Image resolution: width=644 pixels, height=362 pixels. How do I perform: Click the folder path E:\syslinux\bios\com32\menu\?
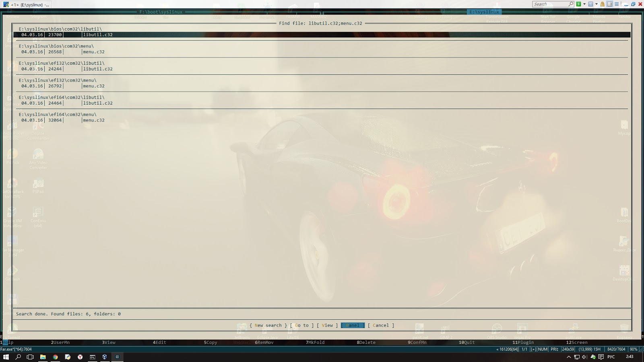(x=56, y=46)
